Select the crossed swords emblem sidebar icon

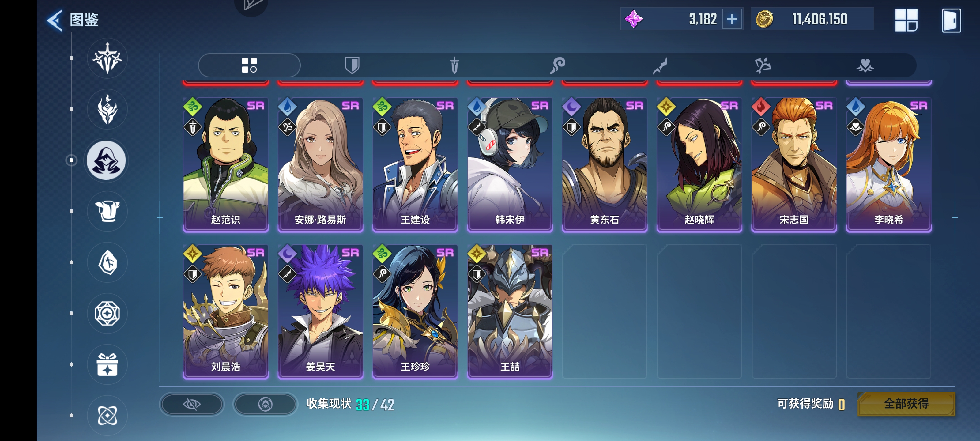click(107, 58)
